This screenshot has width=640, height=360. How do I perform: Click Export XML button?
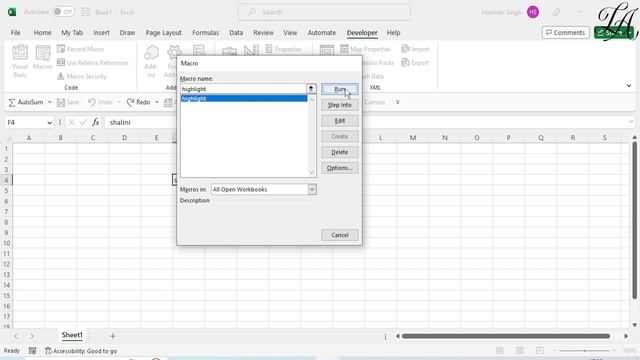(415, 62)
